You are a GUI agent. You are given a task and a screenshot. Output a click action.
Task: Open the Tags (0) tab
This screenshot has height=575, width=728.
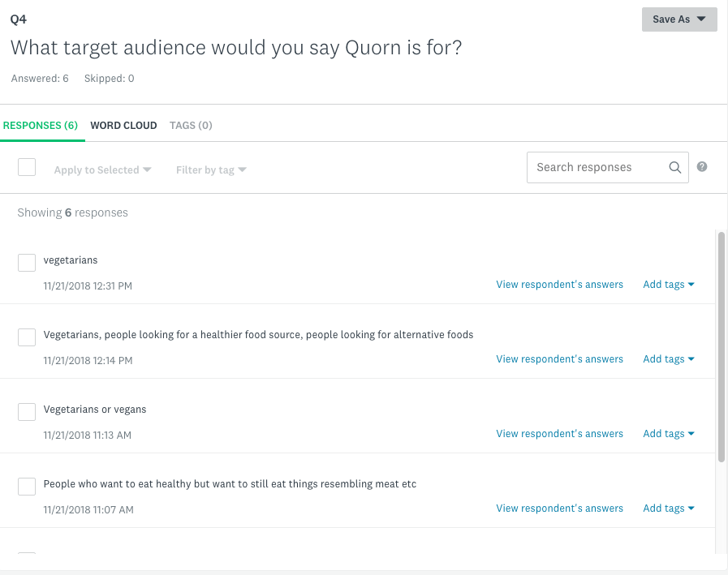191,126
